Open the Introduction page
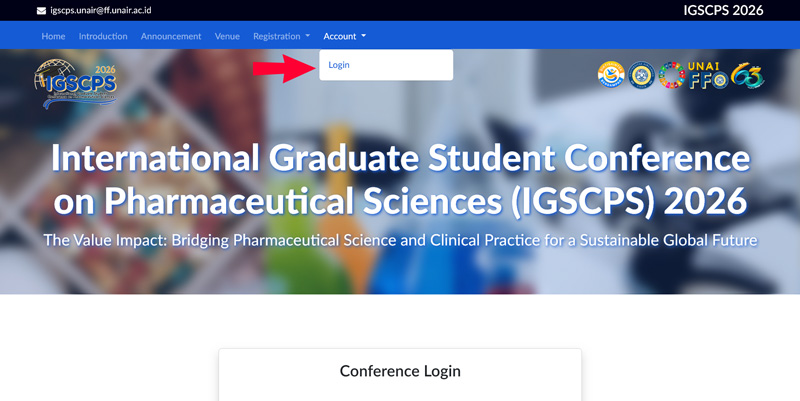800x401 pixels. click(103, 36)
